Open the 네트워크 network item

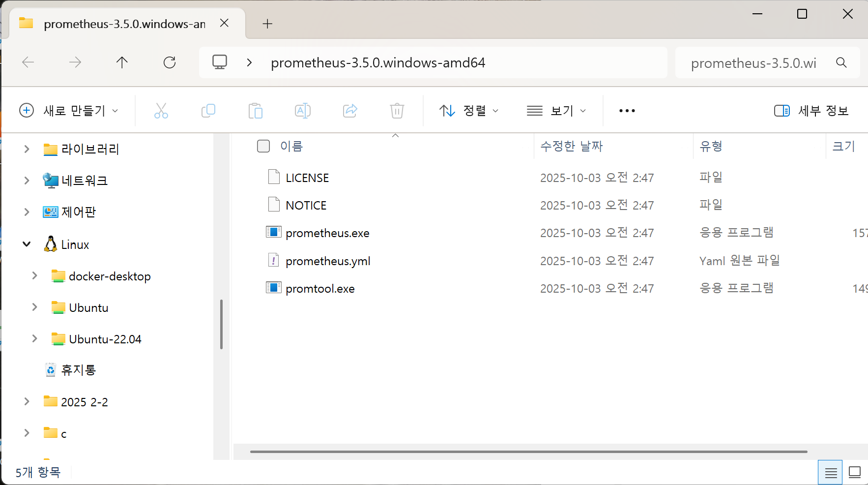(75, 181)
